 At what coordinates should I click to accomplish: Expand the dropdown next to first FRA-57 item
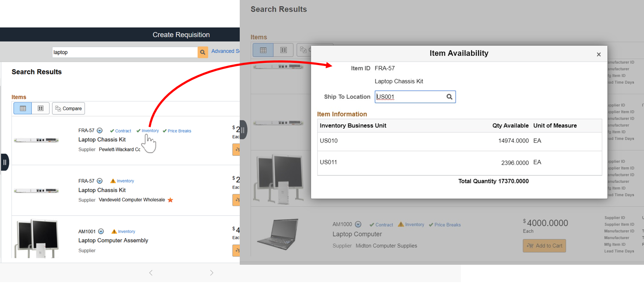(x=100, y=131)
